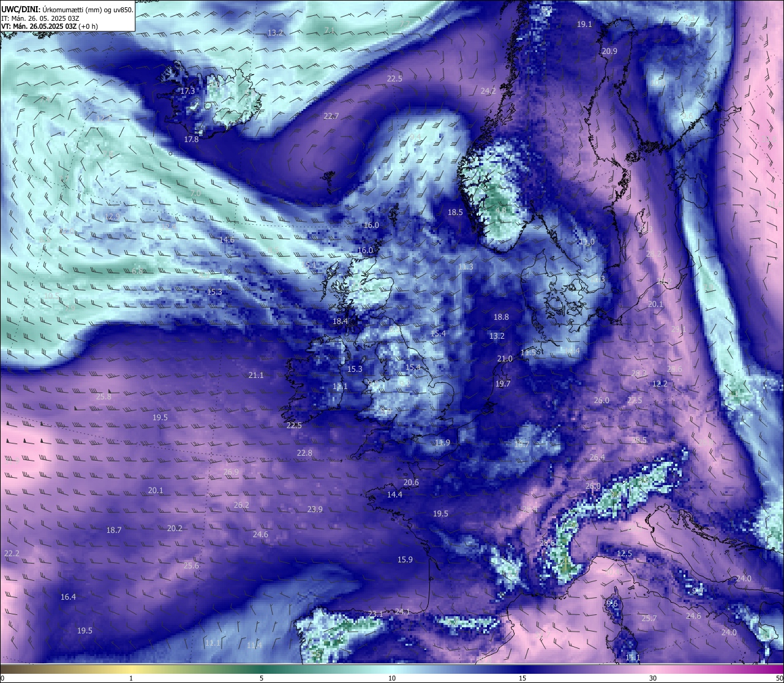The width and height of the screenshot is (784, 683).
Task: Click the 18.8 value over the North Sea
Action: click(501, 317)
